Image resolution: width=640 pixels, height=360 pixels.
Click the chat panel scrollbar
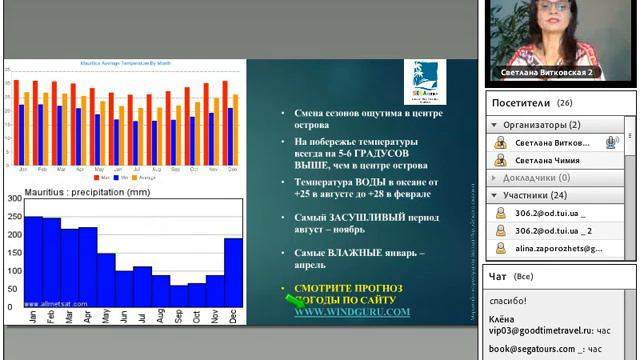pyautogui.click(x=630, y=325)
